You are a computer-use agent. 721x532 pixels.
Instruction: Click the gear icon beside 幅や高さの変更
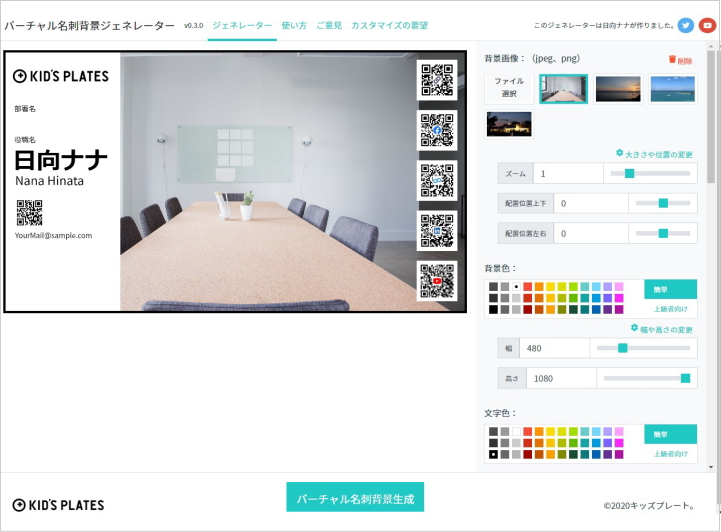point(634,328)
